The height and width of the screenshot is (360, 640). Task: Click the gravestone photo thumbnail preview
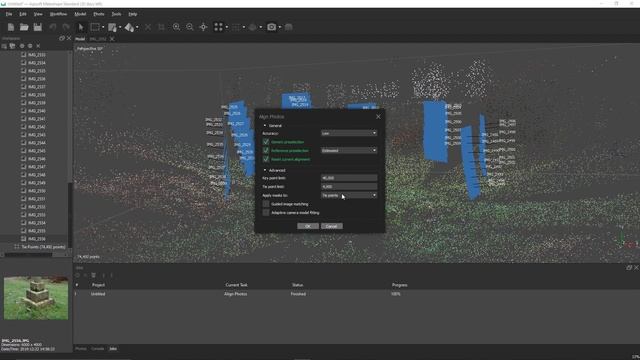coord(36,298)
